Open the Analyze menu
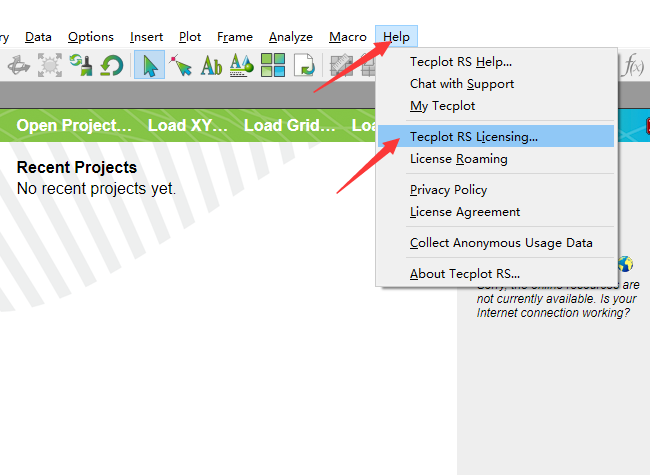 coord(291,36)
